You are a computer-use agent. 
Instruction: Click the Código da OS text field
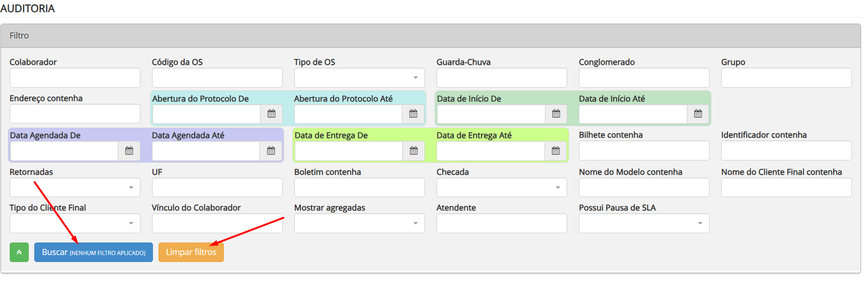(x=217, y=78)
